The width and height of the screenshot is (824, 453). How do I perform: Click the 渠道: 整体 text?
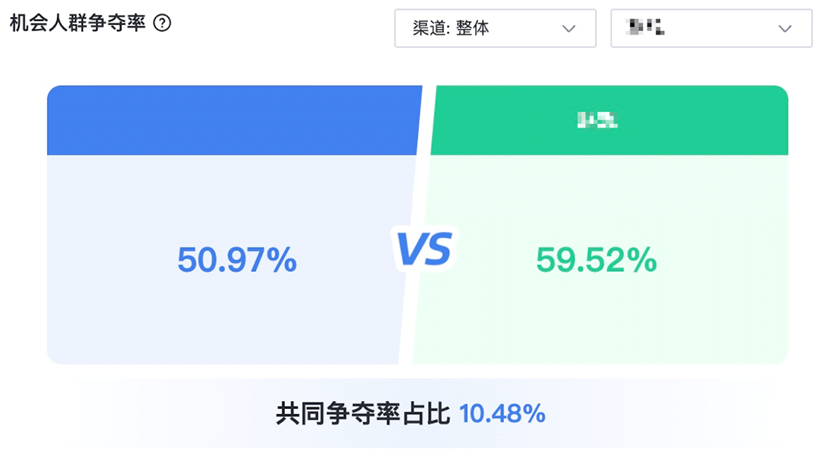click(x=450, y=28)
